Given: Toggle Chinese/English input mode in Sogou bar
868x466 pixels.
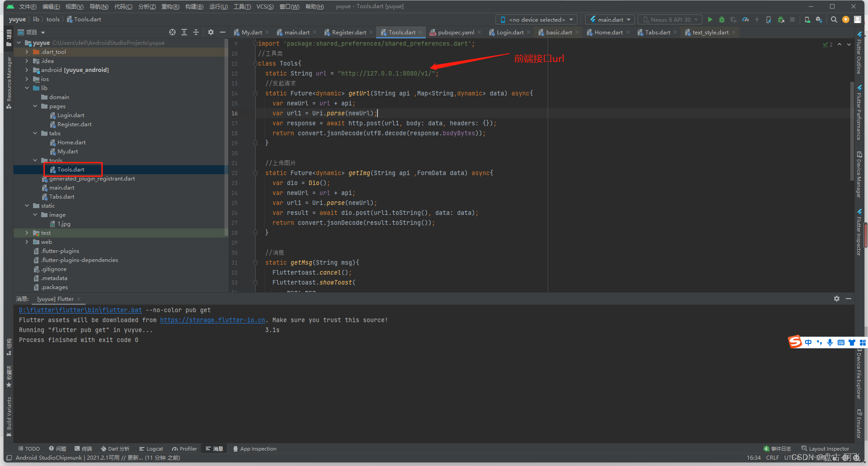Looking at the screenshot, I should (808, 342).
